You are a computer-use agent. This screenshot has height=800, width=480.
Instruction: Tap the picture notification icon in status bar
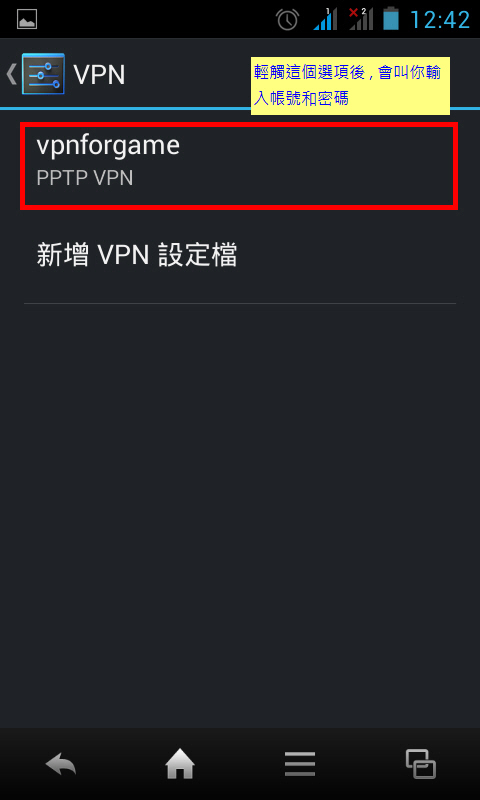[x=27, y=20]
